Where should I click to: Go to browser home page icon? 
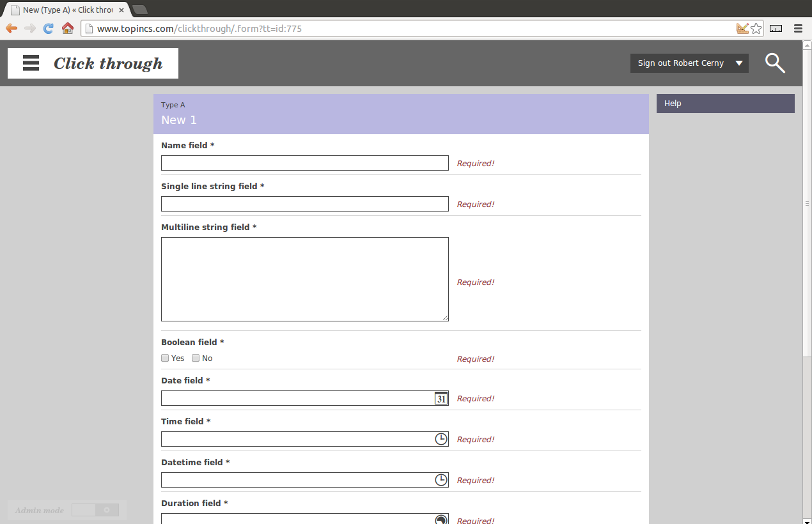point(67,28)
